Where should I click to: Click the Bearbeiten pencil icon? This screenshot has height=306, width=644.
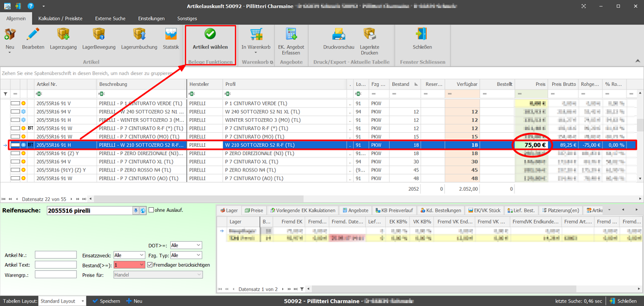coord(33,35)
